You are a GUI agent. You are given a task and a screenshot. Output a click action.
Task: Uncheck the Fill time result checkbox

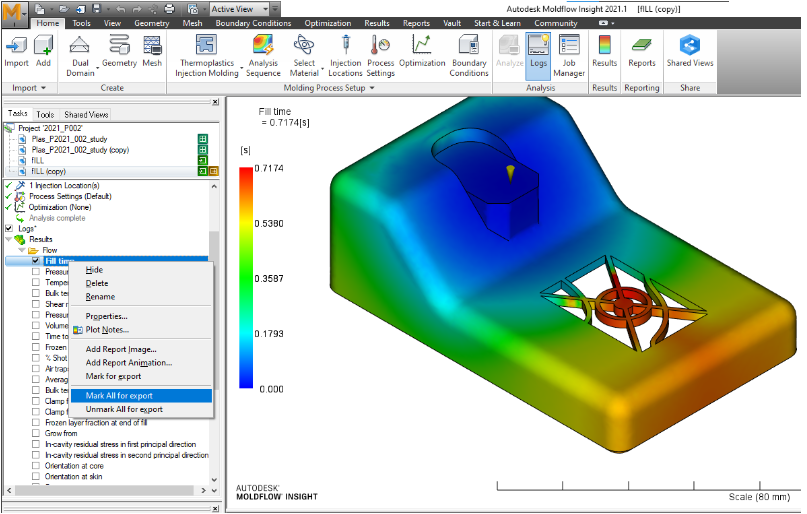pos(36,261)
